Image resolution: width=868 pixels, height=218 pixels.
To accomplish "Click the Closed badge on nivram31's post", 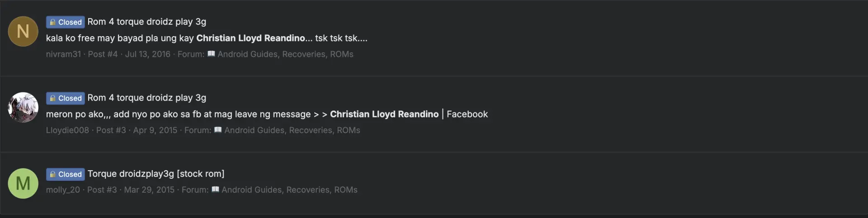I will click(x=65, y=22).
